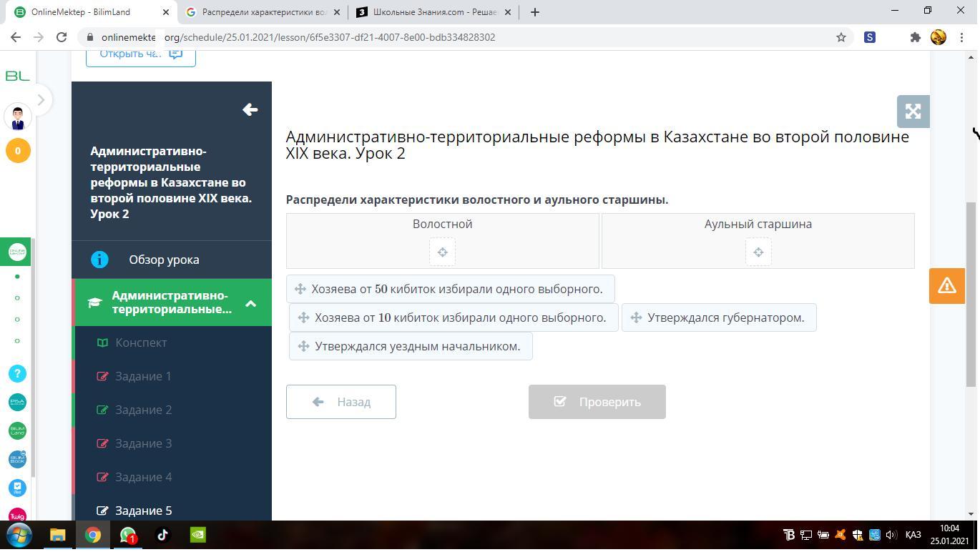Collapse the Административно-территориальные section chevron
Viewport: 980px width, 552px height.
point(251,303)
